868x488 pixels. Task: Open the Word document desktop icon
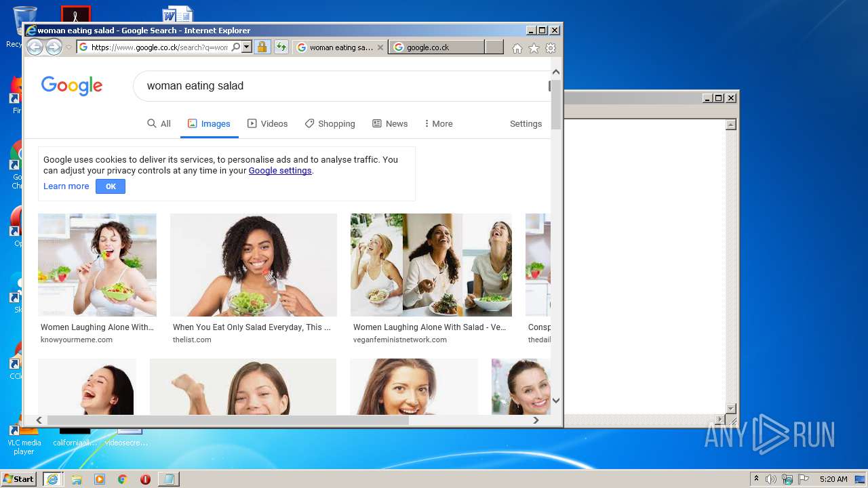(178, 15)
